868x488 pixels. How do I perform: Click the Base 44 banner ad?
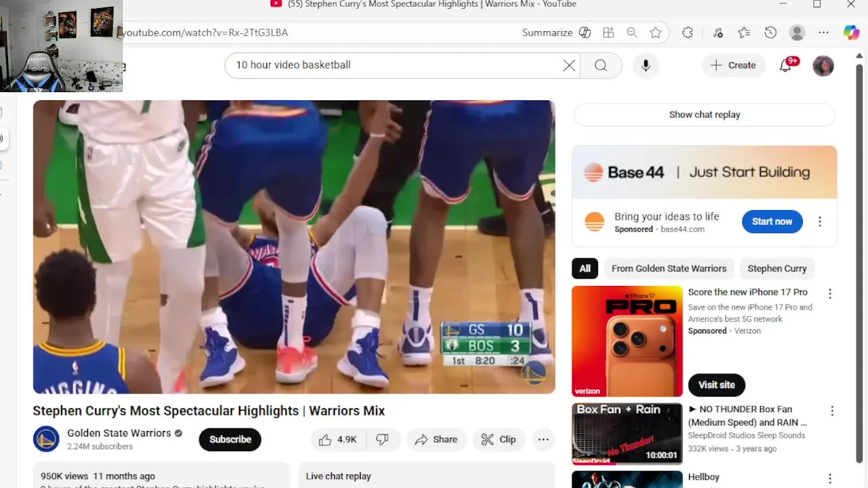(x=705, y=172)
